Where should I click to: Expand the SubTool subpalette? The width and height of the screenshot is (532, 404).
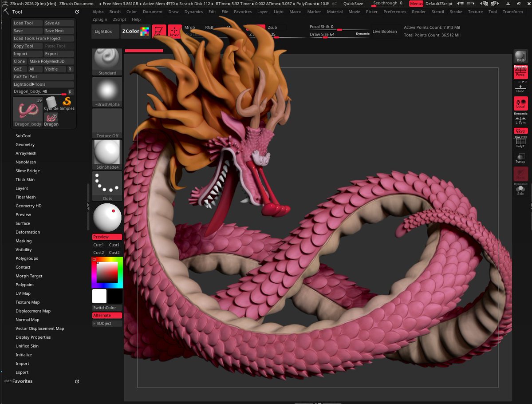(x=24, y=136)
